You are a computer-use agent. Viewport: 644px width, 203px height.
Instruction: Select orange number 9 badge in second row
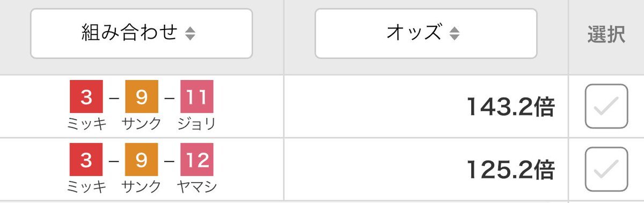coord(142,160)
